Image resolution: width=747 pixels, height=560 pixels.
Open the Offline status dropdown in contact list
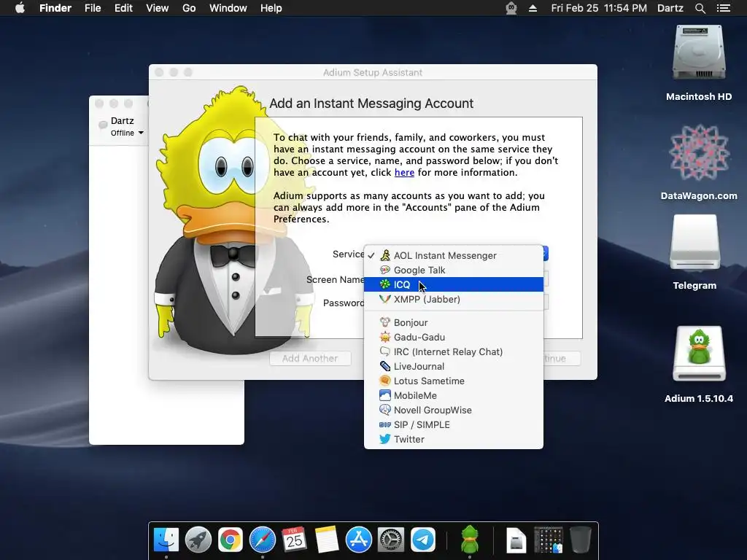tap(127, 133)
